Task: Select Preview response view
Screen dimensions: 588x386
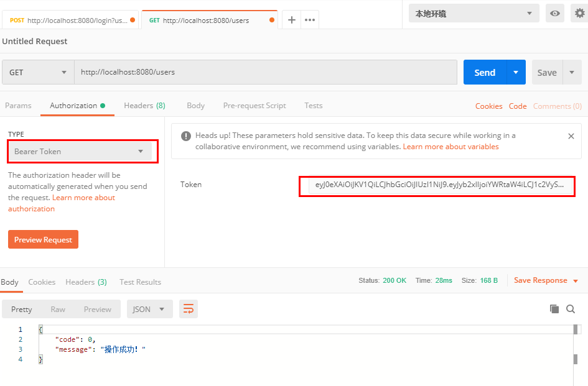Action: (98, 309)
